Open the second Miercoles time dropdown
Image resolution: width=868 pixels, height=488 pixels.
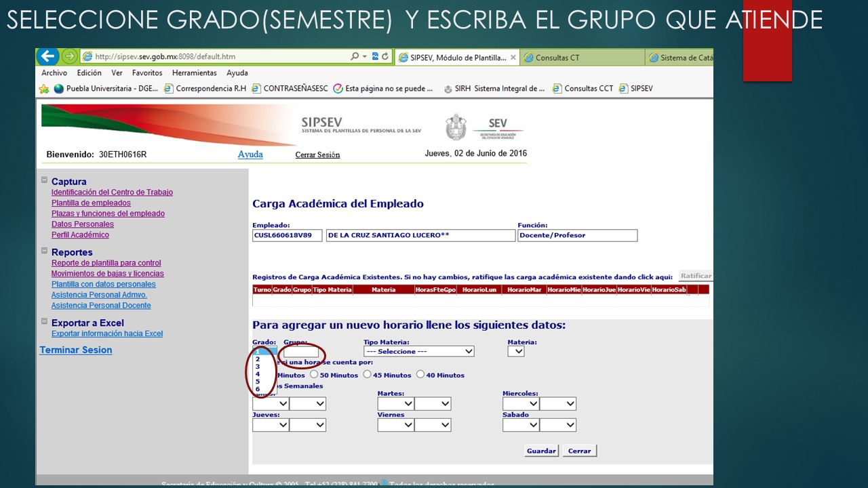click(x=558, y=404)
